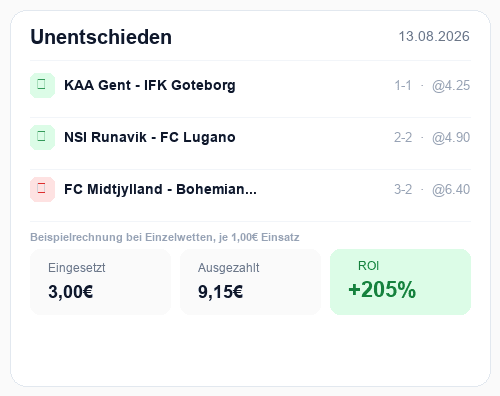Click the ROI label text
500x396 pixels.
pos(368,266)
